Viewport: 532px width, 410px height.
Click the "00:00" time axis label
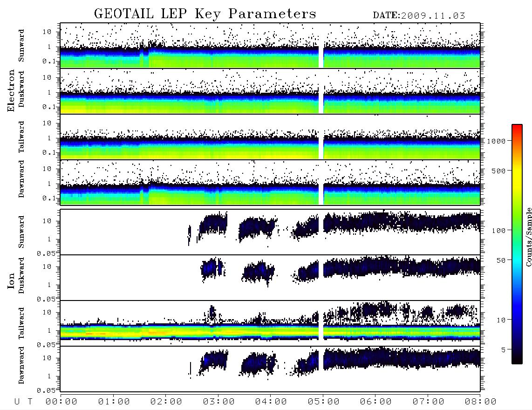point(61,402)
